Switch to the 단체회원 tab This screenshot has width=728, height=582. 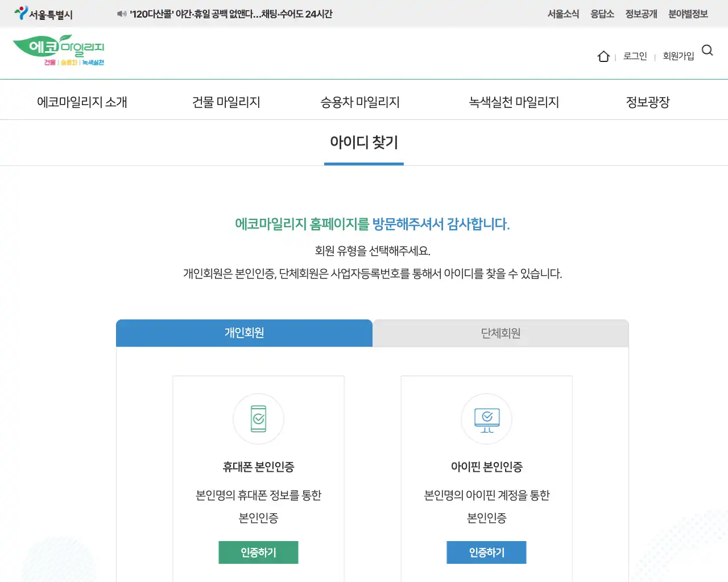point(501,333)
